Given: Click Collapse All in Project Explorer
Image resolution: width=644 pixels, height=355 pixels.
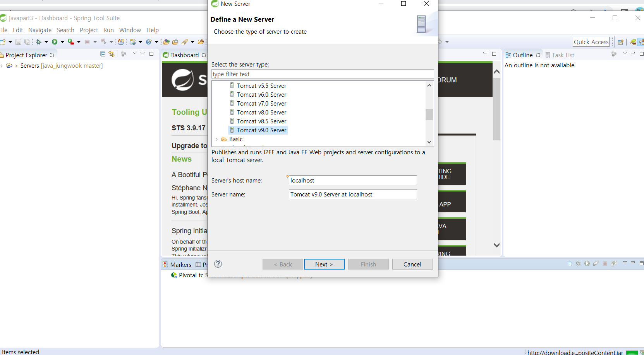Looking at the screenshot, I should pyautogui.click(x=103, y=54).
